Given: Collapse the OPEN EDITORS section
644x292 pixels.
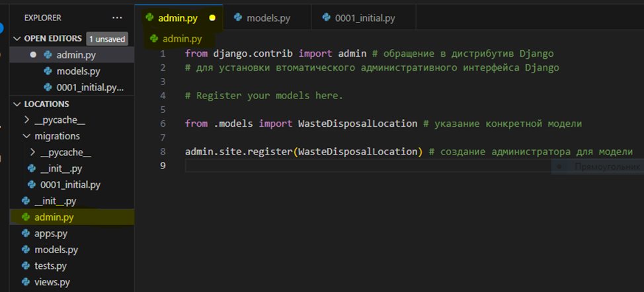Looking at the screenshot, I should coord(17,38).
